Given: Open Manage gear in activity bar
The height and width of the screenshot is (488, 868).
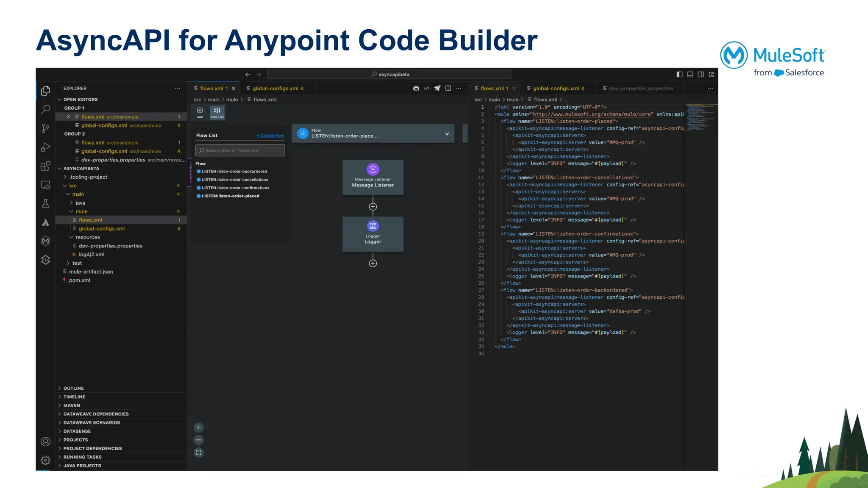Looking at the screenshot, I should click(x=45, y=460).
